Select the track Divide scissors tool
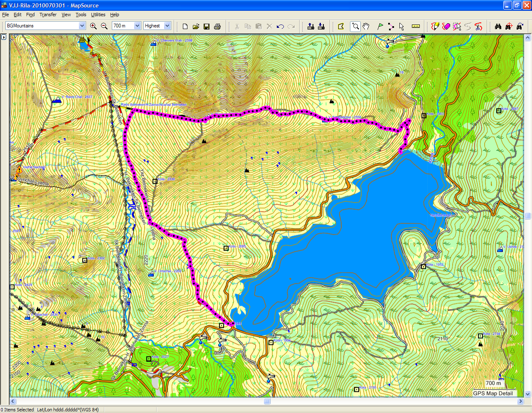 point(478,26)
